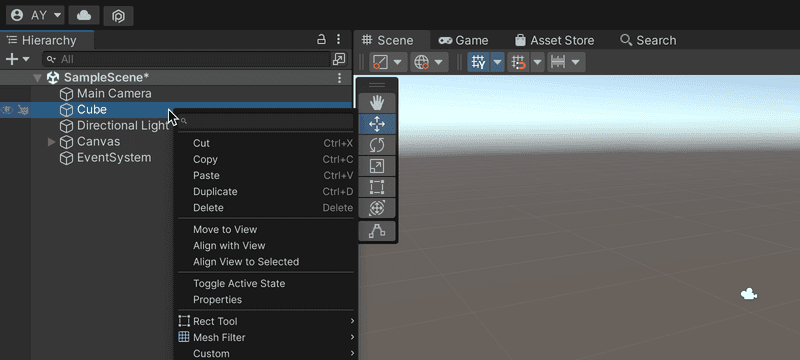This screenshot has height=360, width=800.
Task: Open Properties from the context menu
Action: pos(265,300)
